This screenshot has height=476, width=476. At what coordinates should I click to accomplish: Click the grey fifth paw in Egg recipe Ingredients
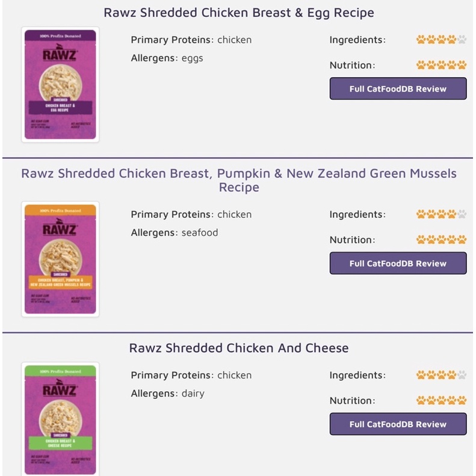click(x=462, y=40)
